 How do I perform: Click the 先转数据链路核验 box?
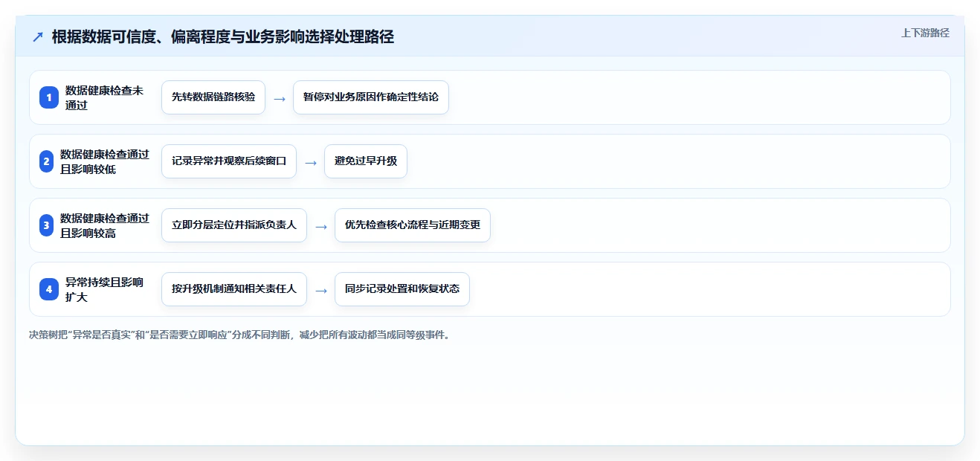click(x=213, y=97)
